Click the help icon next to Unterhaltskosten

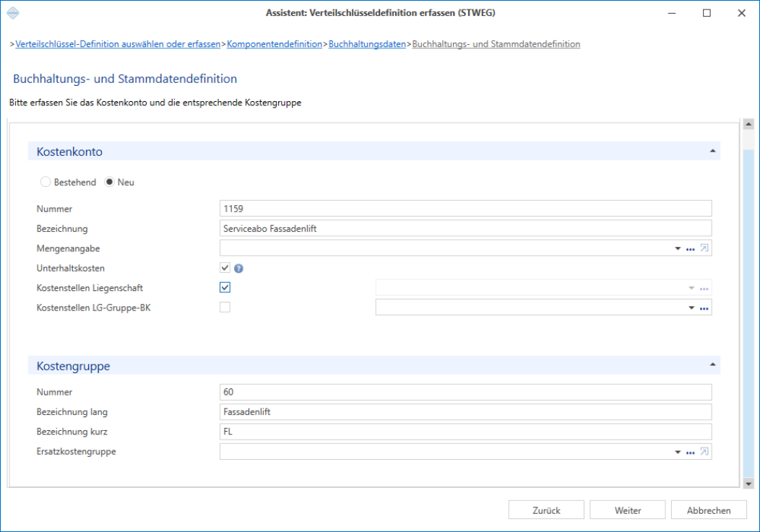point(238,269)
